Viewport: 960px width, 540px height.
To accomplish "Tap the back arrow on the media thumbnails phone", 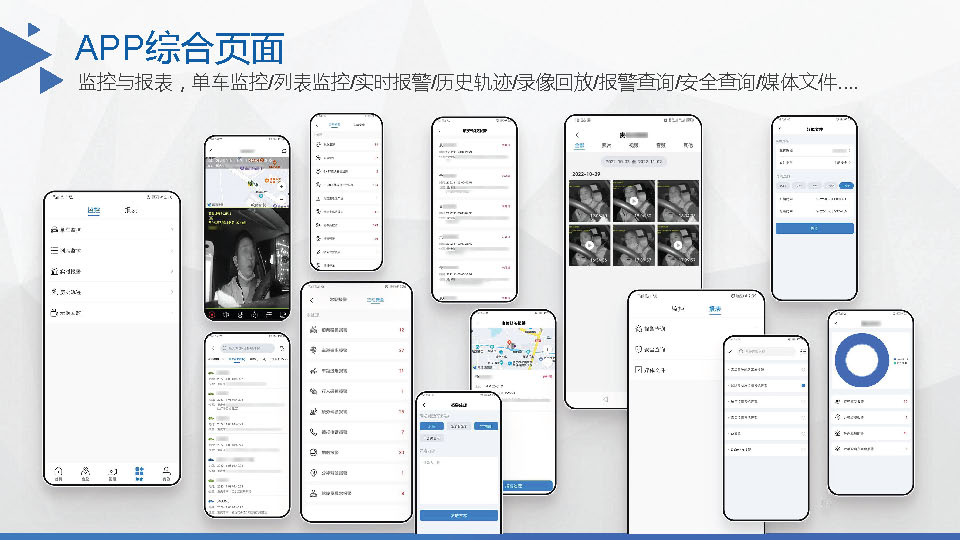I will (577, 135).
